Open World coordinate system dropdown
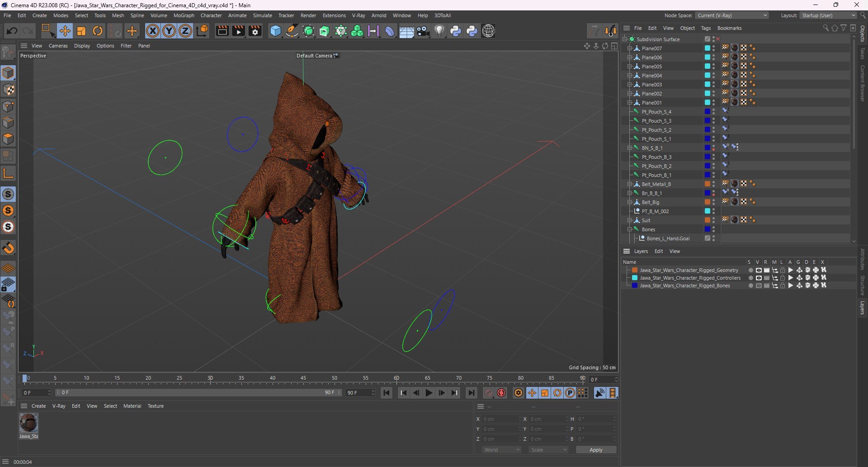The width and height of the screenshot is (868, 467). pos(501,450)
